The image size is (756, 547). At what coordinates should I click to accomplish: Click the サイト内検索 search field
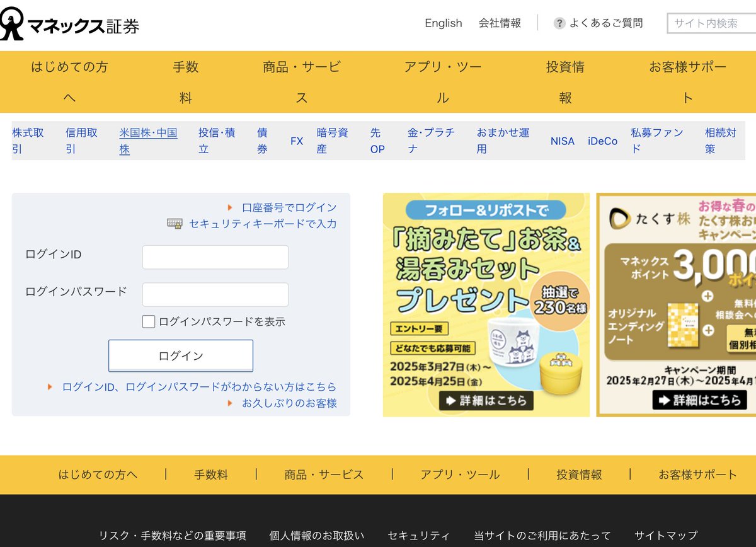pyautogui.click(x=711, y=23)
